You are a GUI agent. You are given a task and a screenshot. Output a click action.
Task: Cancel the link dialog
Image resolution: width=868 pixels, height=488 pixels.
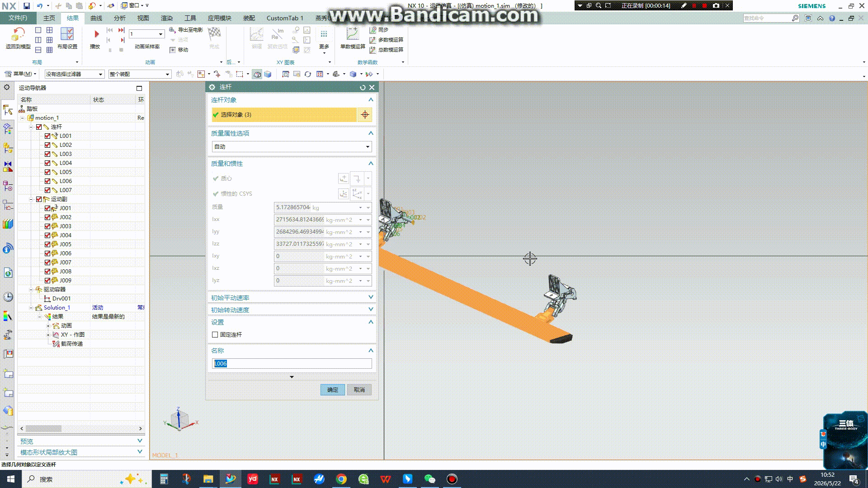pyautogui.click(x=359, y=390)
